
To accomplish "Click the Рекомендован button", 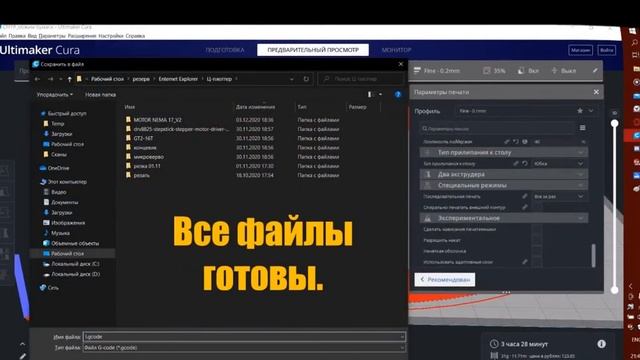I will pos(445,280).
